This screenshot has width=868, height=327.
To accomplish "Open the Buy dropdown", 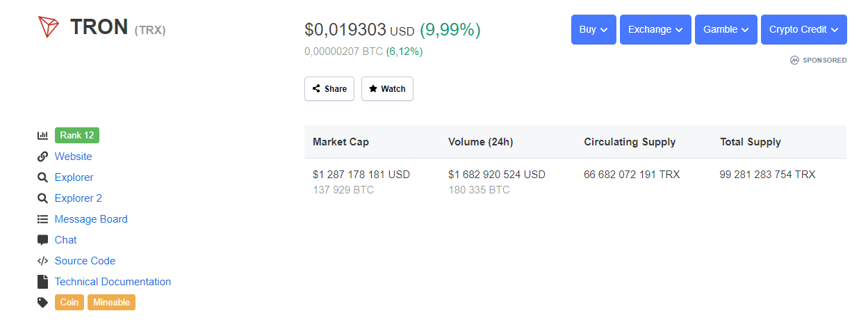I will coord(593,30).
